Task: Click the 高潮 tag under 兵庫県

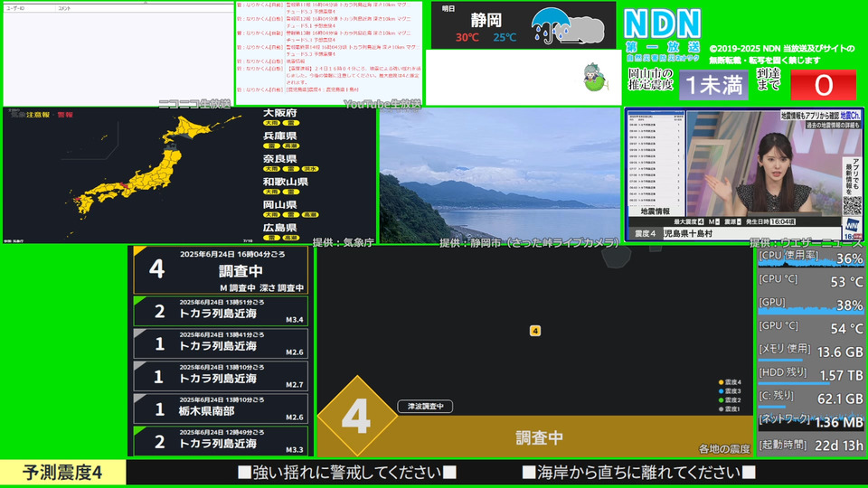Action: click(291, 146)
